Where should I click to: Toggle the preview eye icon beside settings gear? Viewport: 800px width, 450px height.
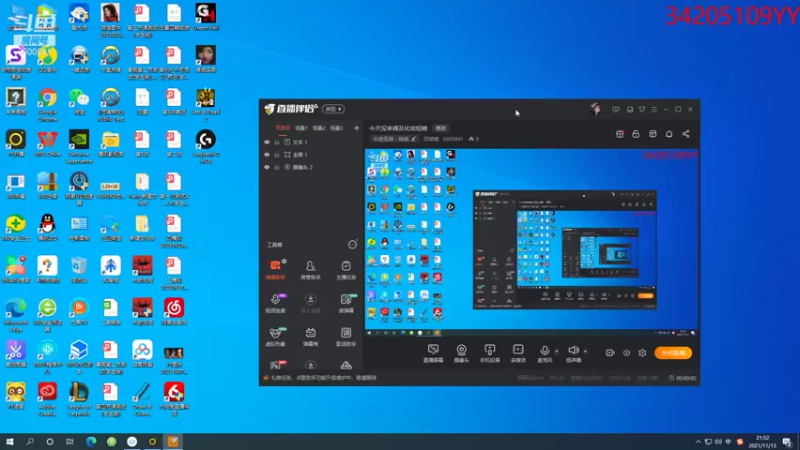[x=626, y=353]
